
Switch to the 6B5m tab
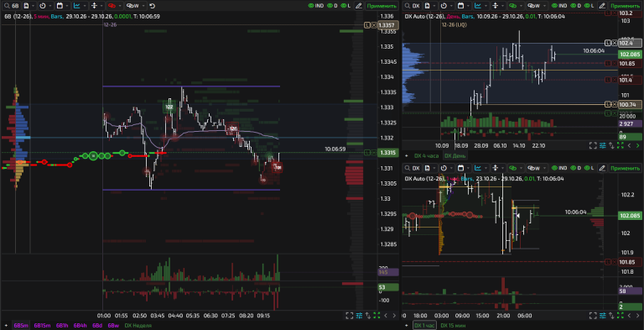[x=21, y=326]
